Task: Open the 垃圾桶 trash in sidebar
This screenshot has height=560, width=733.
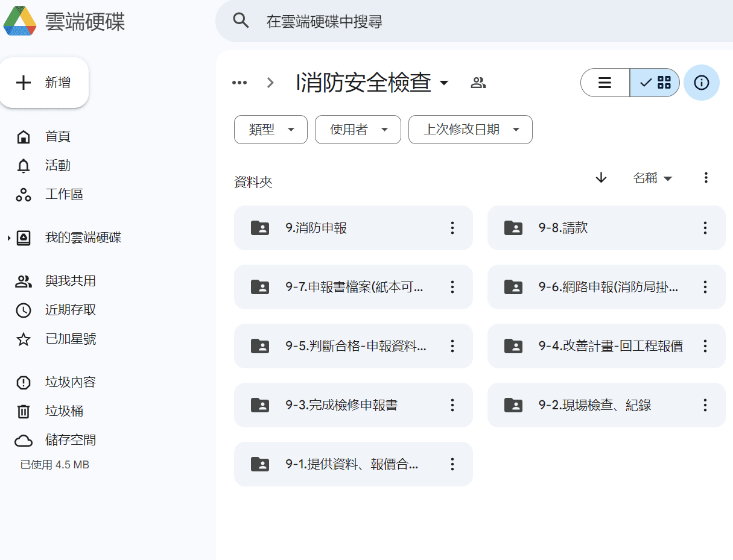Action: click(64, 411)
